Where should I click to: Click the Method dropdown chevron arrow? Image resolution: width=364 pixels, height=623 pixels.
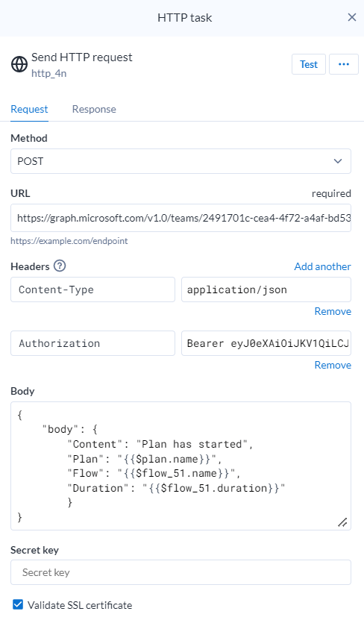[x=338, y=161]
